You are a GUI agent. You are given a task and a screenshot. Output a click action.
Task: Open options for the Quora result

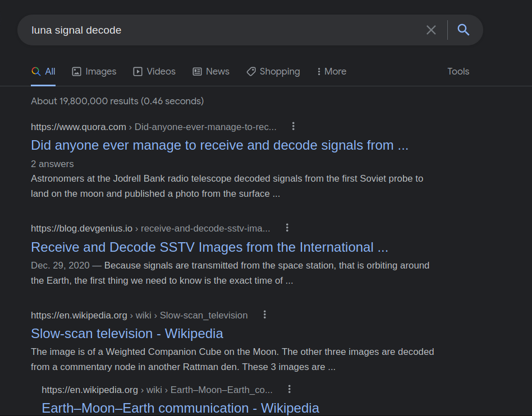293,127
